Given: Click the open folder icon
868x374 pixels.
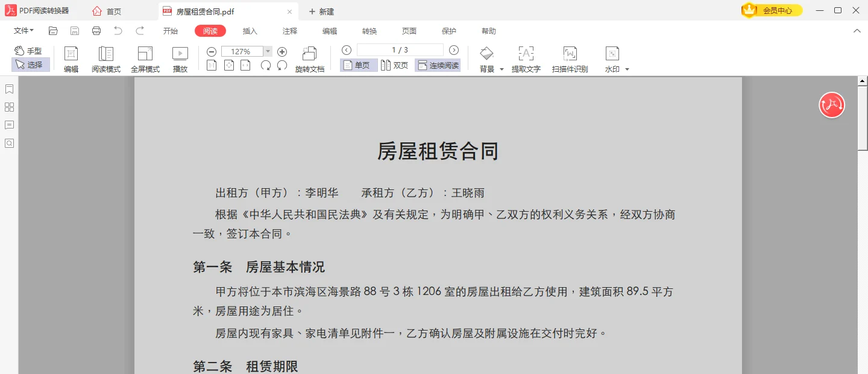Looking at the screenshot, I should [x=53, y=31].
